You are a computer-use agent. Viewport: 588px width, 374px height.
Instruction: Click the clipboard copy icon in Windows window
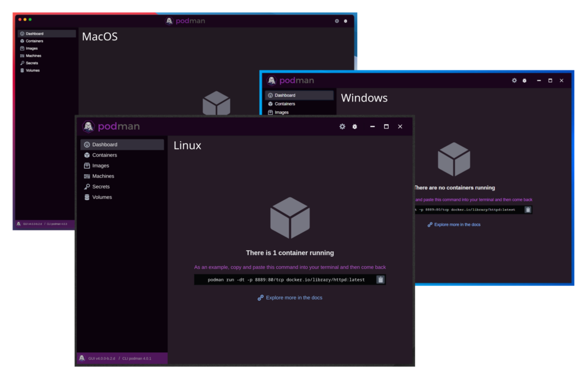coord(528,210)
